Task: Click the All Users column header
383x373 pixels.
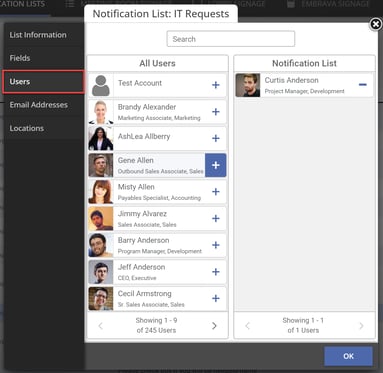Action: [x=157, y=63]
